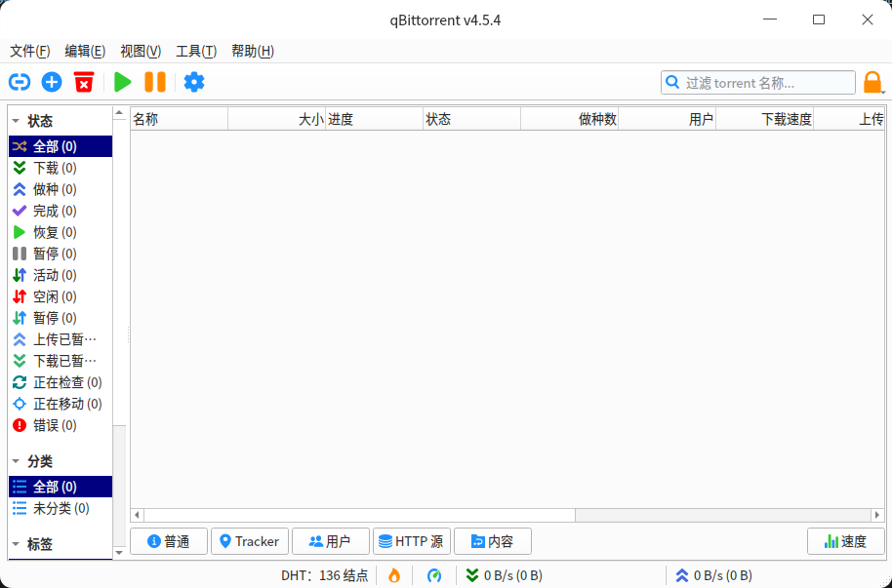Open the 工具(T) menu
This screenshot has width=892, height=588.
196,51
